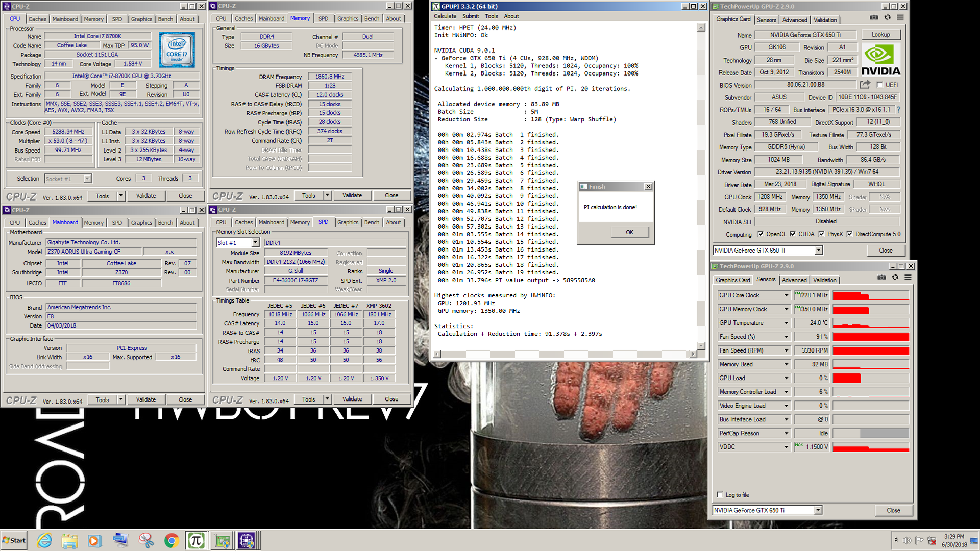
Task: Click the network tray icon
Action: [x=932, y=540]
